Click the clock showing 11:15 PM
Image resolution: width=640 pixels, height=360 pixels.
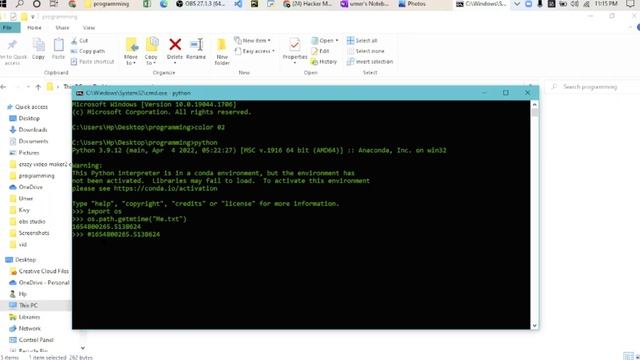(606, 4)
